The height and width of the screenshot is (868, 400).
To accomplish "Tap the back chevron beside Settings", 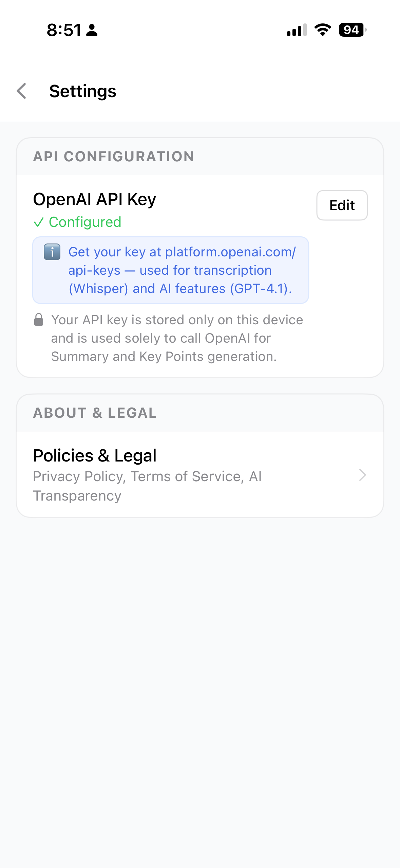I will pyautogui.click(x=22, y=91).
